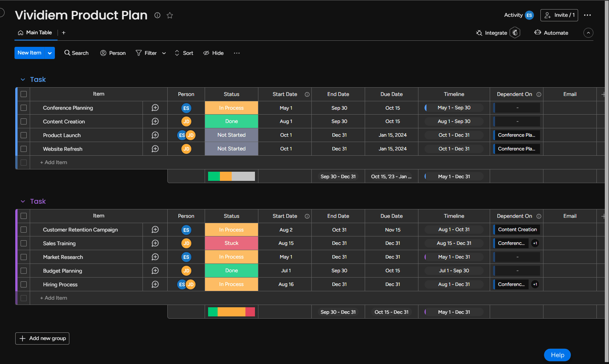Collapse the second purple Task group
The height and width of the screenshot is (364, 609).
pos(23,201)
